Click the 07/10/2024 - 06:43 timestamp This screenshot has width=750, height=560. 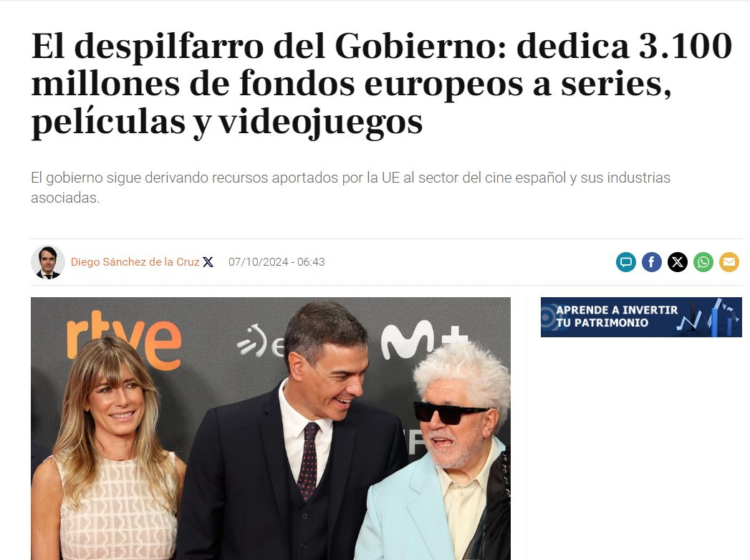[x=277, y=262]
